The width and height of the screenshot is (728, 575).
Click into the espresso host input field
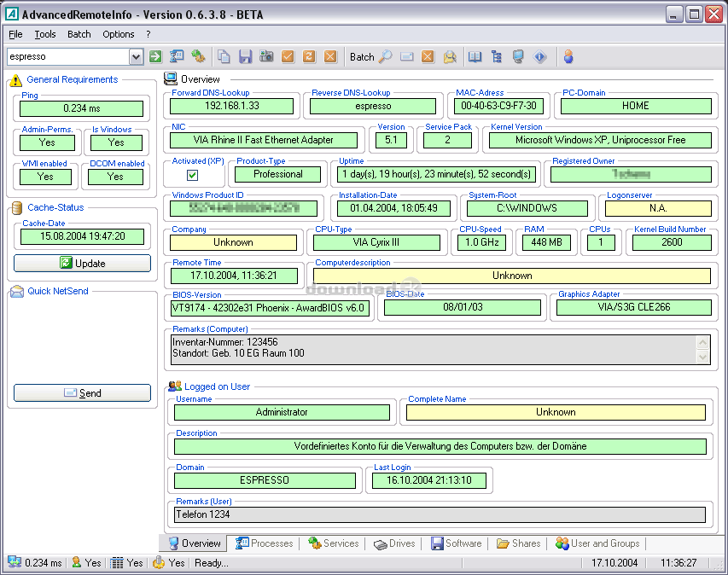(x=69, y=56)
